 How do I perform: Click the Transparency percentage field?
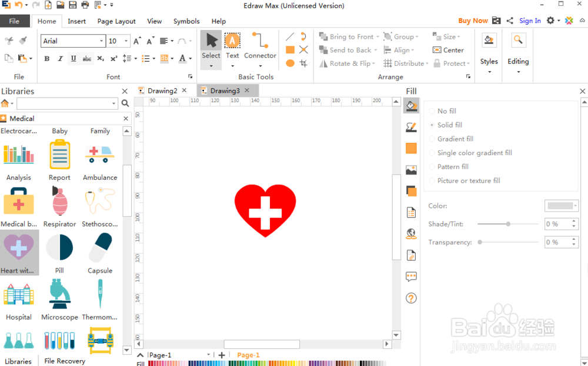tap(558, 243)
